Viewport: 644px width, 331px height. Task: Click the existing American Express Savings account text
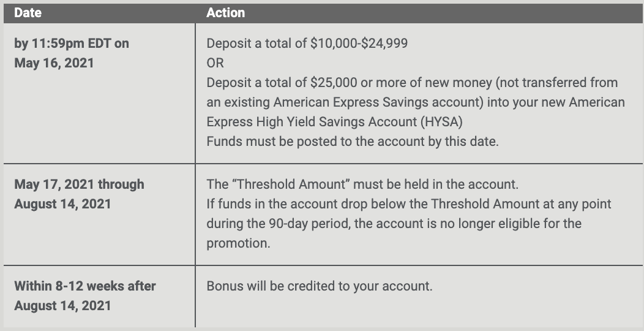(345, 102)
